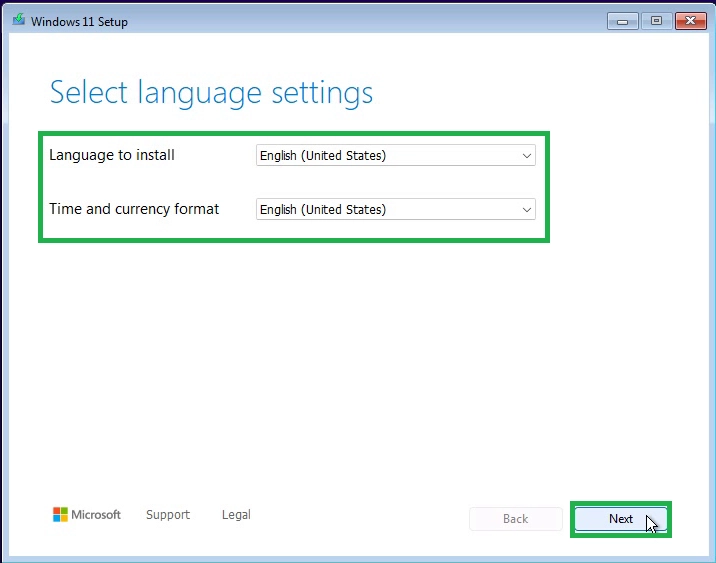
Task: Open the Support link
Action: tap(168, 515)
